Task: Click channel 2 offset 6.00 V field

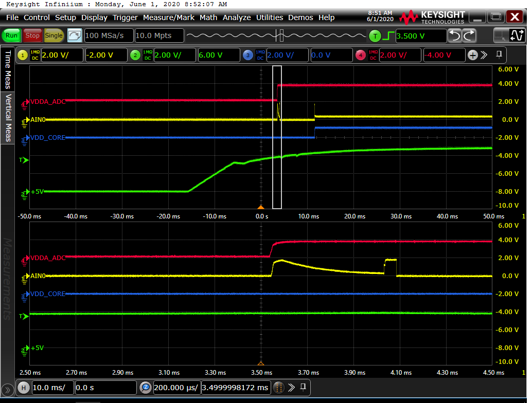Action: pyautogui.click(x=219, y=55)
